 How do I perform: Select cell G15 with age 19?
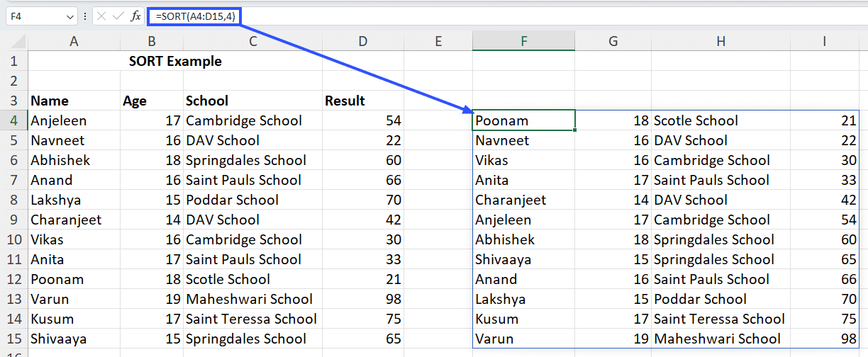pos(613,339)
